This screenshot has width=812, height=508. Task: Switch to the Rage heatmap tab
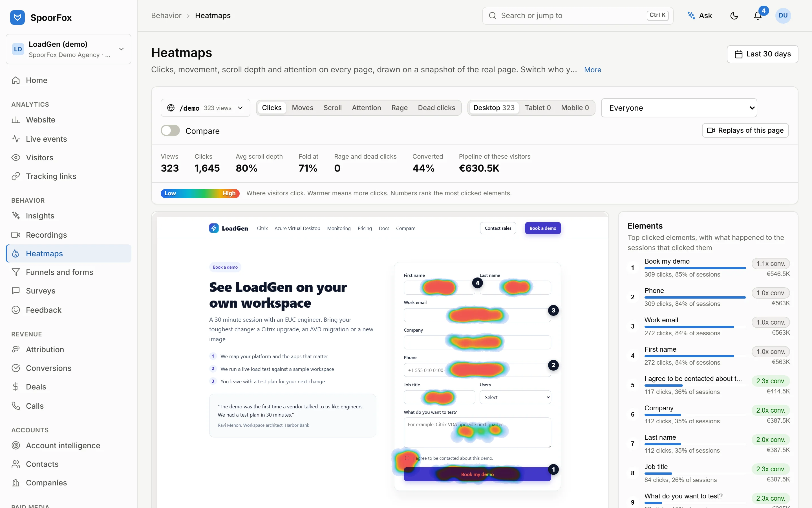click(399, 108)
